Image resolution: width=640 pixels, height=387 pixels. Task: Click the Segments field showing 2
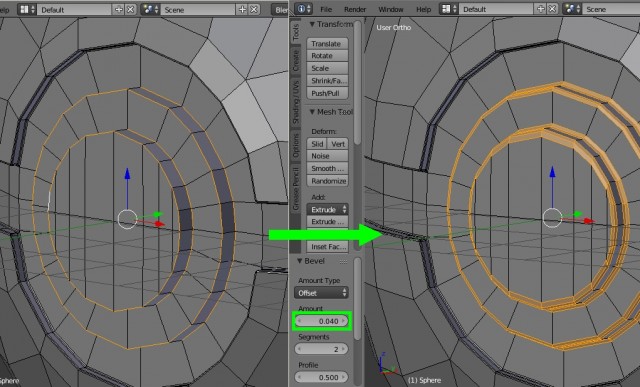(321, 349)
